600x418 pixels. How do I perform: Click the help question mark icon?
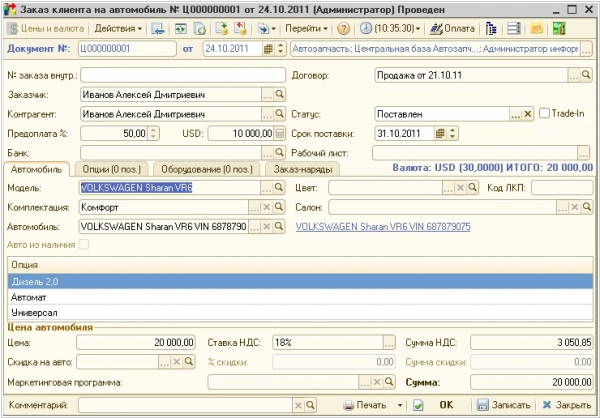pyautogui.click(x=343, y=28)
